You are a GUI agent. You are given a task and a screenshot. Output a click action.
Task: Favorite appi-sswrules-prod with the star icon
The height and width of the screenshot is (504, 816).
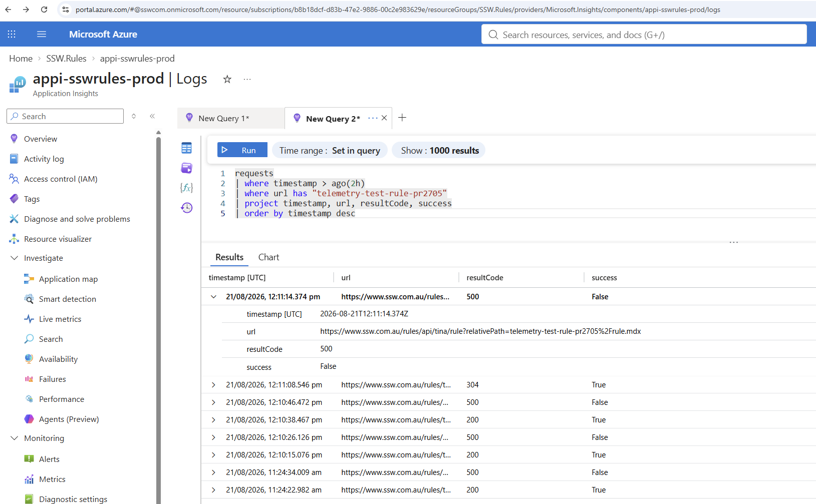tap(227, 79)
